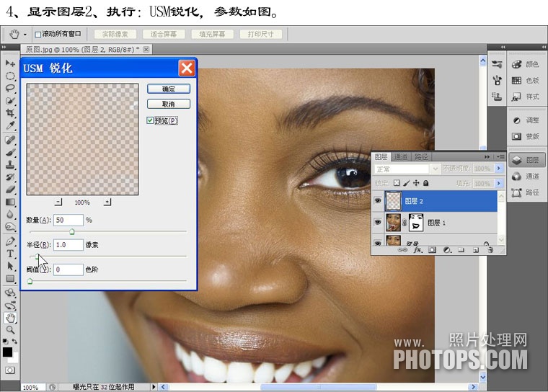Image resolution: width=548 pixels, height=392 pixels.
Task: Select the Pen tool
Action: (10, 241)
